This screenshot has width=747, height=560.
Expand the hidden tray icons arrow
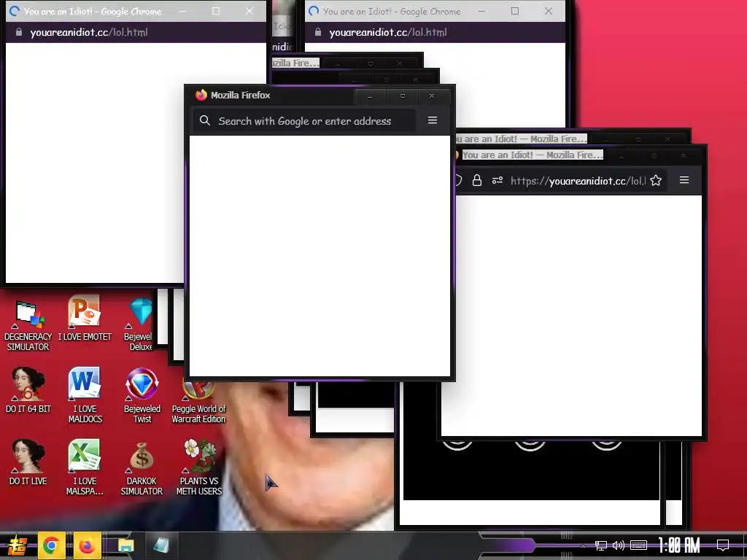pyautogui.click(x=583, y=545)
